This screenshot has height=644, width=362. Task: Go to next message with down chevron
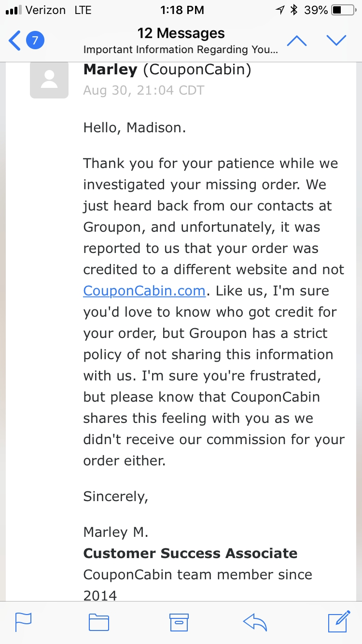tap(336, 41)
